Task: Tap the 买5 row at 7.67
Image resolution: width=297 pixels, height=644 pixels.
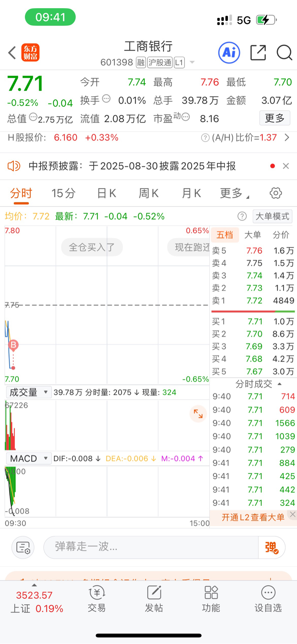Action: coord(253,371)
